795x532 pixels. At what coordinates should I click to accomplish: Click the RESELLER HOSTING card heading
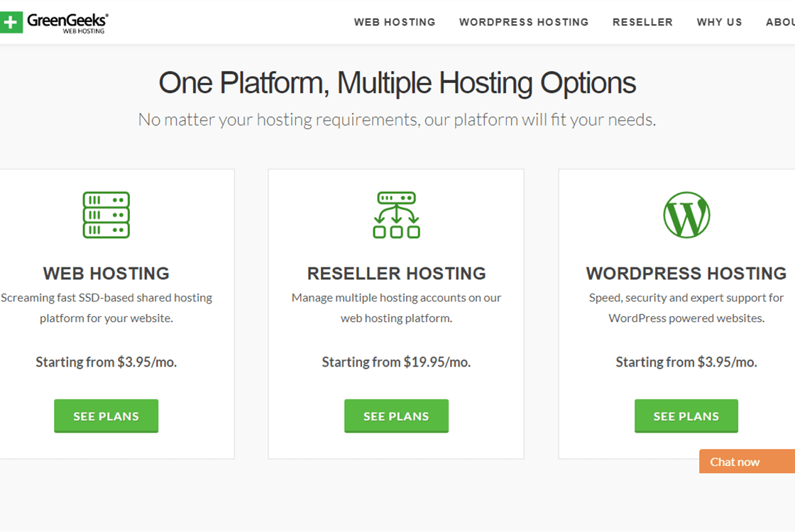point(396,274)
